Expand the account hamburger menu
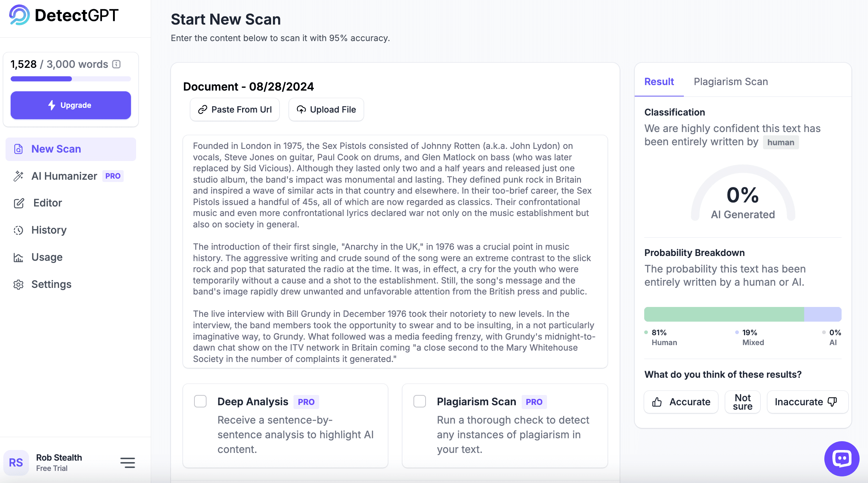The image size is (868, 483). [128, 462]
